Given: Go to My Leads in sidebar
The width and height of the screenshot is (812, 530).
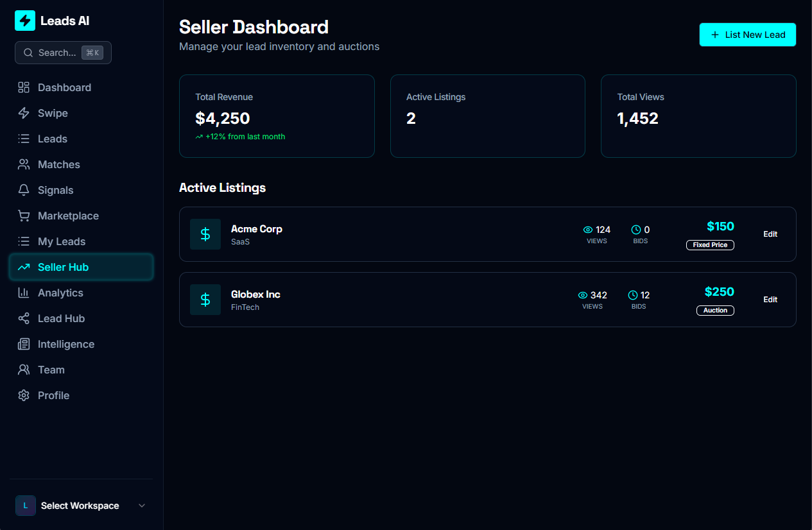Looking at the screenshot, I should [x=61, y=241].
